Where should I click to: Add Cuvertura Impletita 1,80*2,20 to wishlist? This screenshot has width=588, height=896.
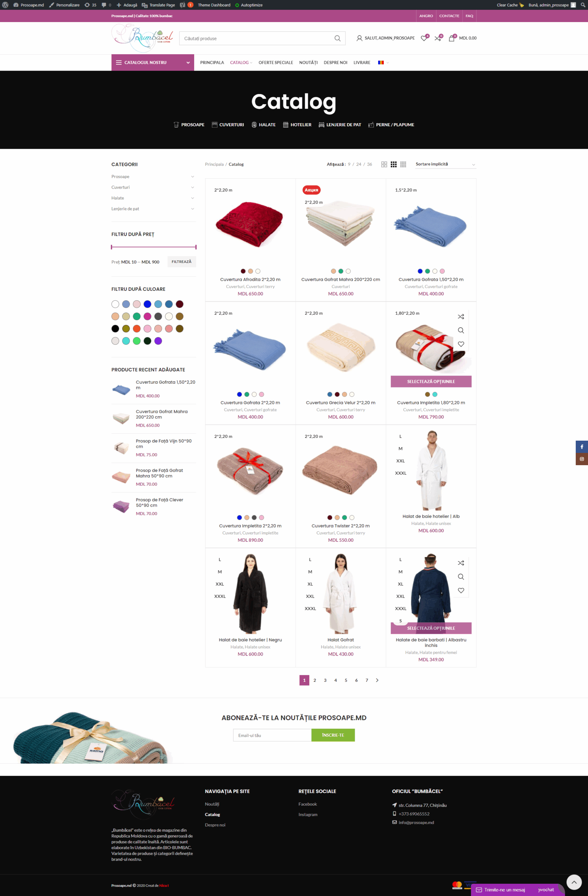tap(461, 344)
